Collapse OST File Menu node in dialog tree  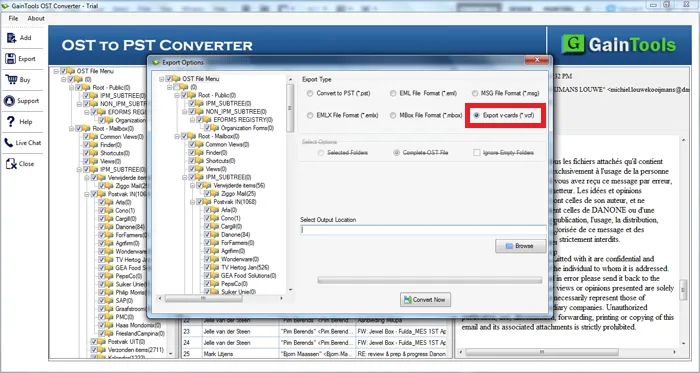162,79
